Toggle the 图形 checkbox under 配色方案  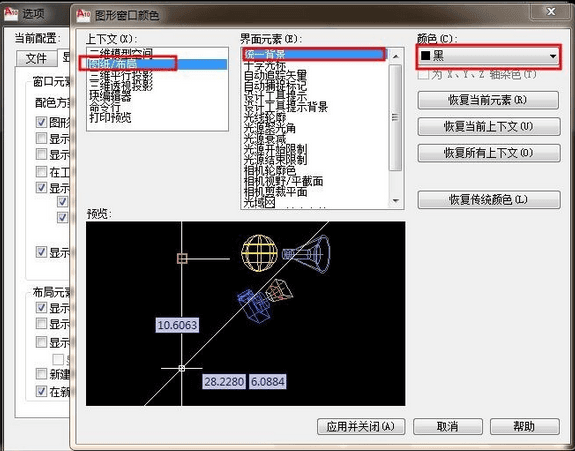pos(41,122)
